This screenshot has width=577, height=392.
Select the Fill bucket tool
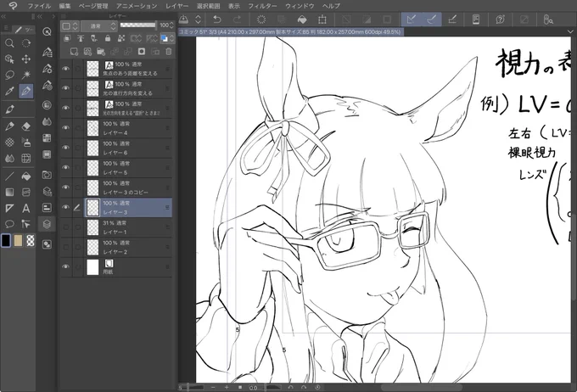(26, 176)
